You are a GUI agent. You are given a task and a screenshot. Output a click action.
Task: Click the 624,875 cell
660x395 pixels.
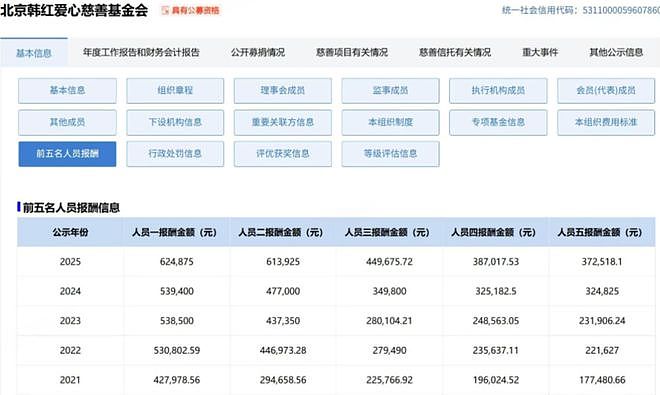pos(177,262)
